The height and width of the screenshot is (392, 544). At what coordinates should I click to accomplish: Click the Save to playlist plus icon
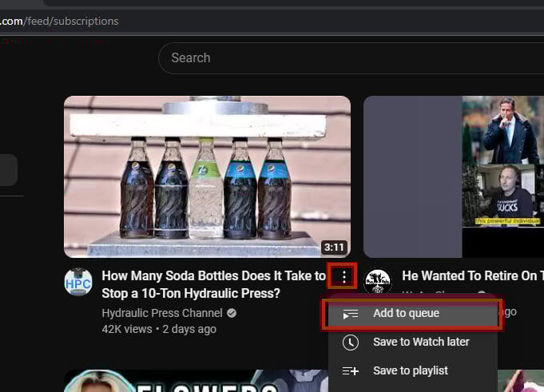pyautogui.click(x=351, y=371)
